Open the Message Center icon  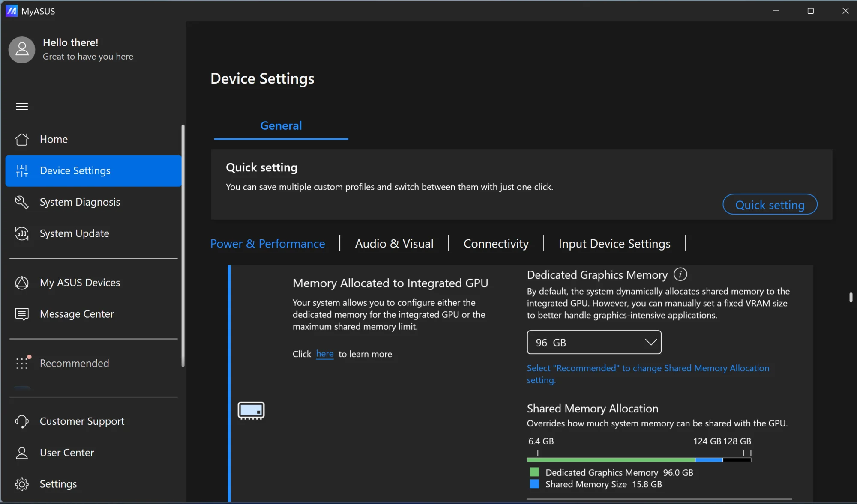(22, 314)
